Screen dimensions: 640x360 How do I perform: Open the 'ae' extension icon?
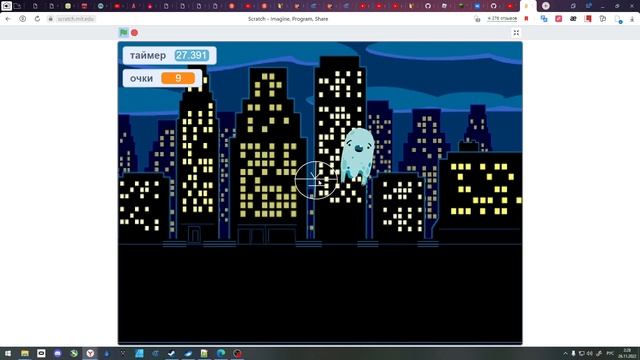[573, 19]
